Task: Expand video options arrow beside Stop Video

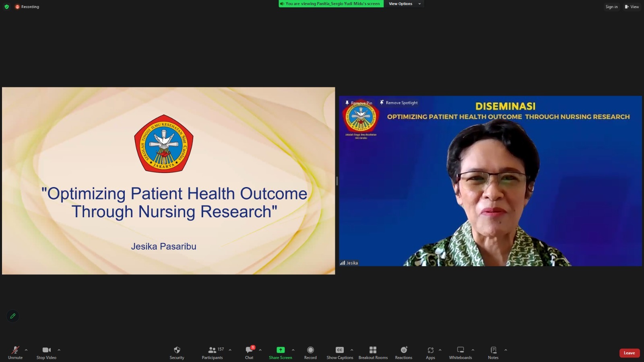Action: point(59,350)
